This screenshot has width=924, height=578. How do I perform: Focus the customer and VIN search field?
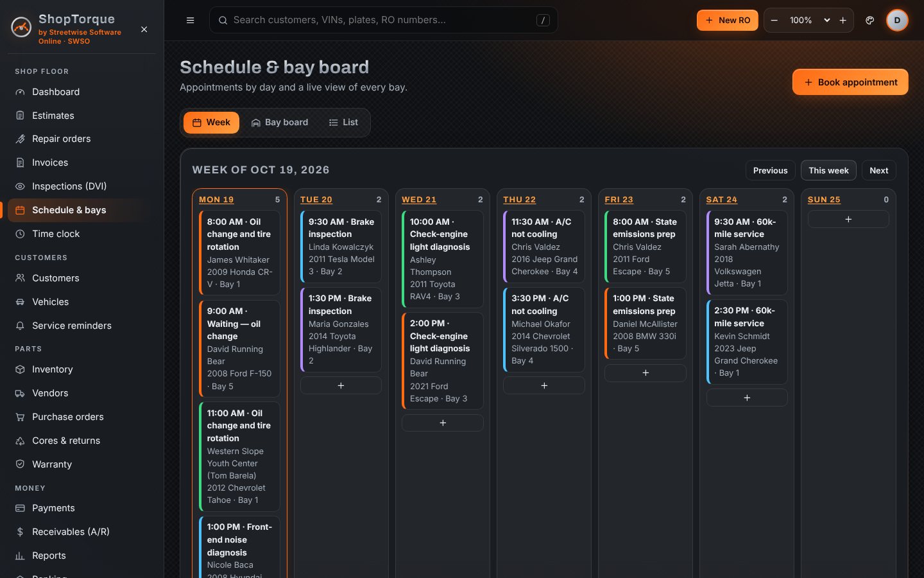(x=383, y=21)
